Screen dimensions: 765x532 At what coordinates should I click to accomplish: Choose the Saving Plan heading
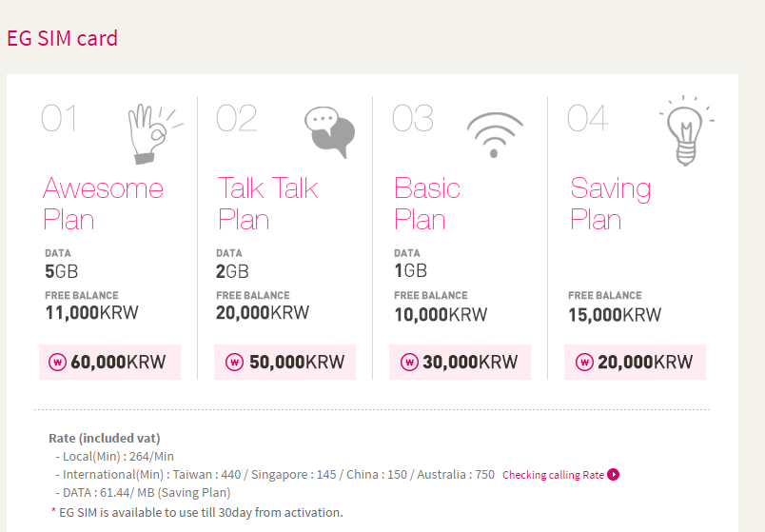(x=610, y=204)
